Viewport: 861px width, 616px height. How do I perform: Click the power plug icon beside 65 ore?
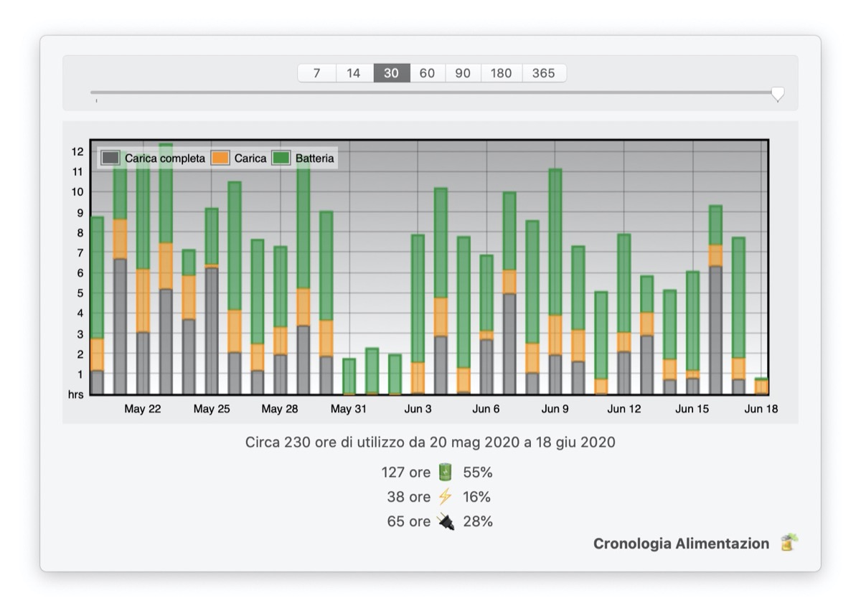click(446, 521)
